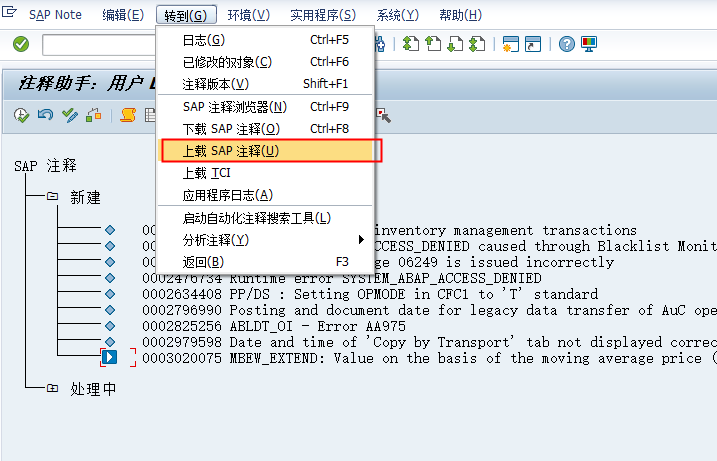Select note 0002634408 PP/DS Setting OPMODE
The height and width of the screenshot is (461, 717).
click(370, 294)
